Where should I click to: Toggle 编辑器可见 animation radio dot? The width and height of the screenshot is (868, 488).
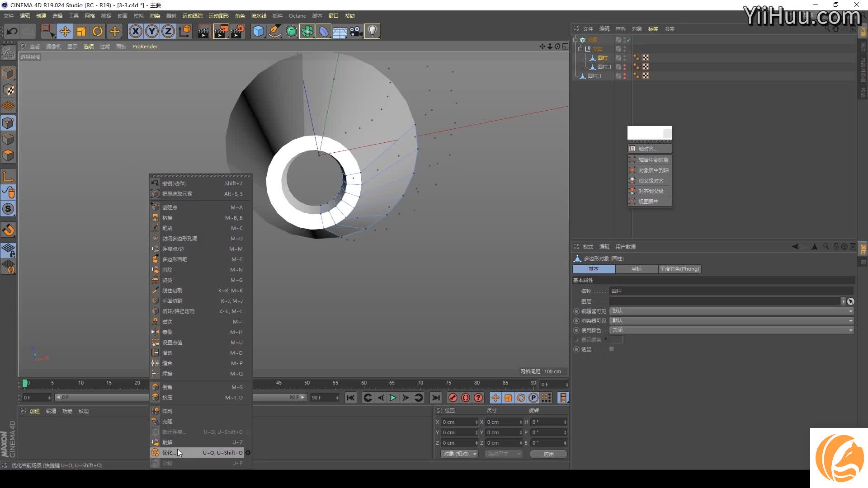[x=576, y=311]
